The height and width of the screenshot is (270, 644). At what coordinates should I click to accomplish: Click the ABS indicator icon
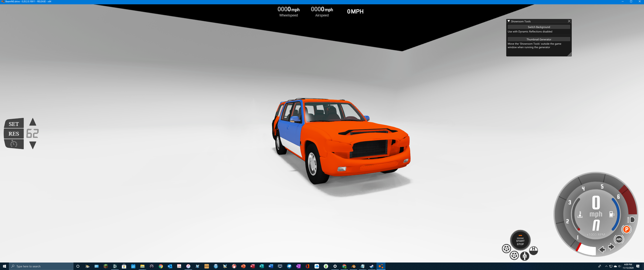619,239
